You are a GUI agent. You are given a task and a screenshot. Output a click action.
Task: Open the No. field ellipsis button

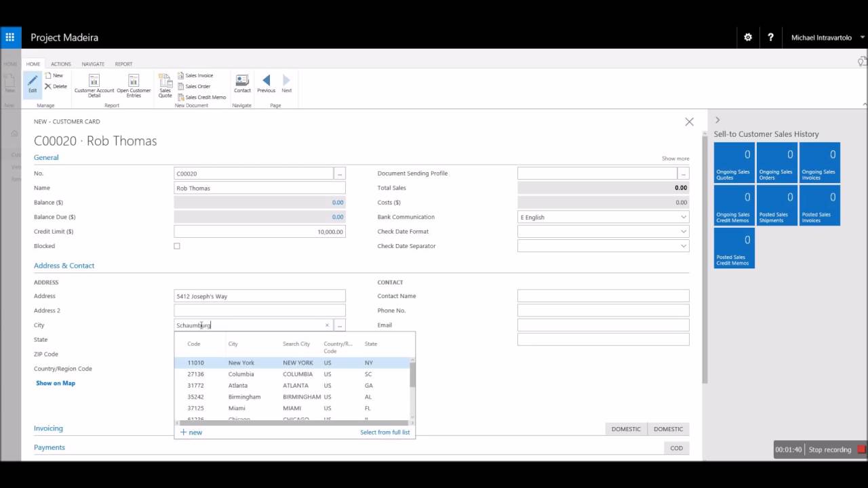340,174
